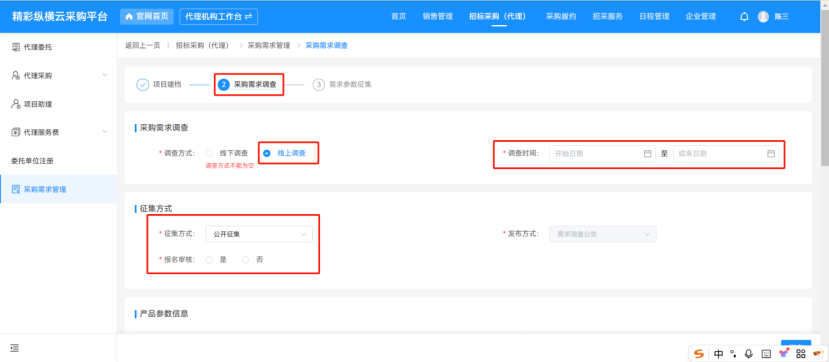Image resolution: width=829 pixels, height=362 pixels.
Task: Click 招标采购（代理） in the breadcrumb
Action: click(x=204, y=45)
